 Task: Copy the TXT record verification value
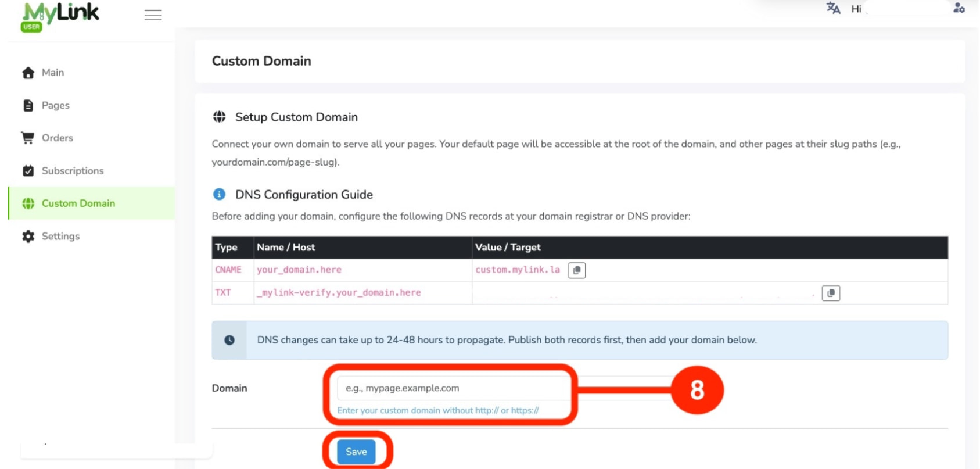coord(831,293)
